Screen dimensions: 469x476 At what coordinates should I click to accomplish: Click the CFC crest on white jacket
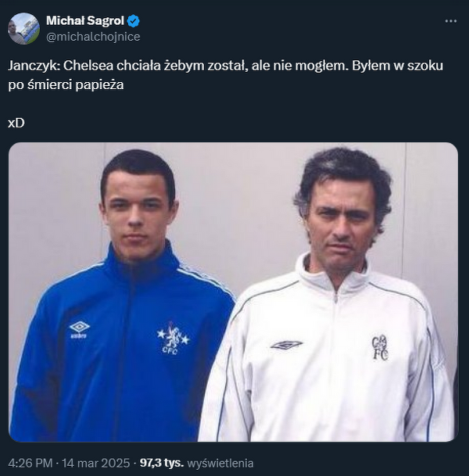[380, 347]
